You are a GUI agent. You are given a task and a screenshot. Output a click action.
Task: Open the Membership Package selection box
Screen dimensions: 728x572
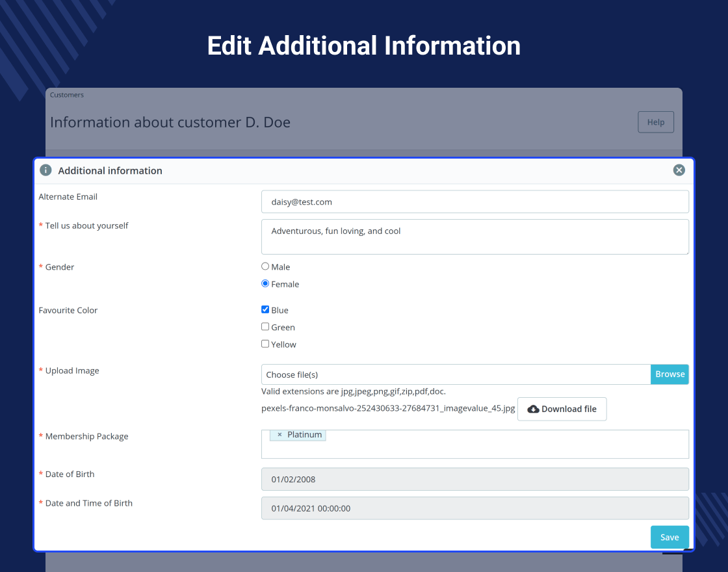click(475, 445)
